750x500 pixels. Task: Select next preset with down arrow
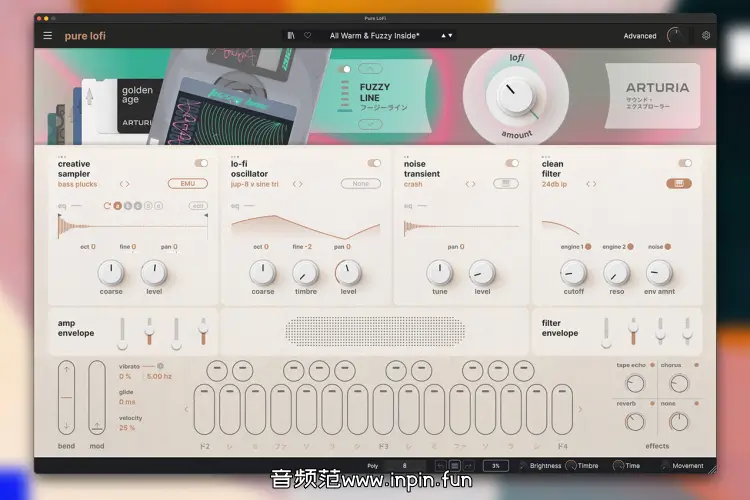(450, 35)
